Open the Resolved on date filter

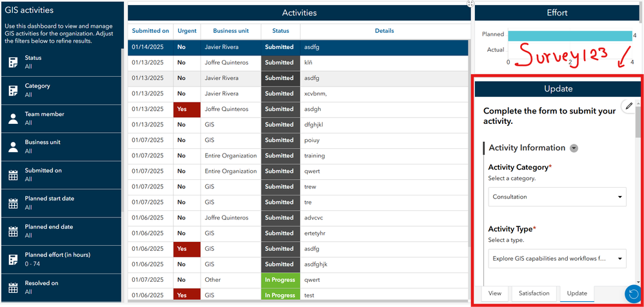point(61,288)
